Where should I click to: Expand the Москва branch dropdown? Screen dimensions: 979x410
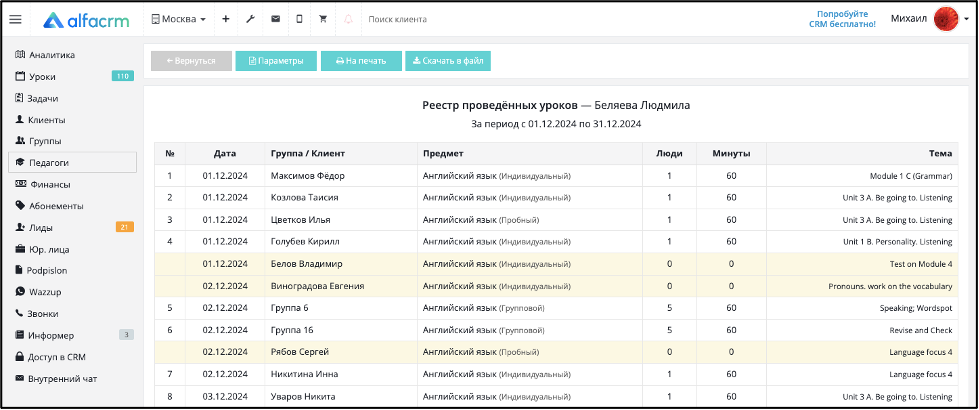tap(179, 19)
